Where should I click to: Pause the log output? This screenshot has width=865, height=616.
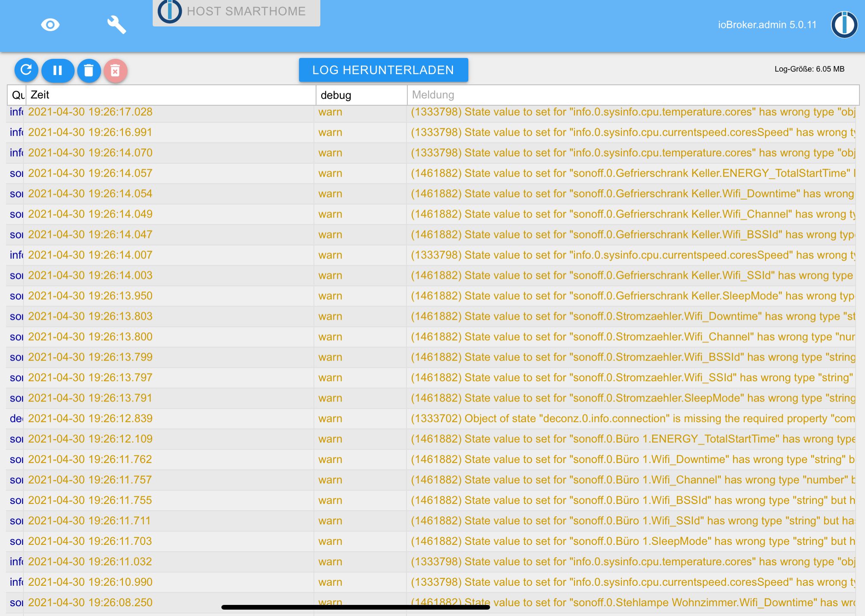point(58,70)
